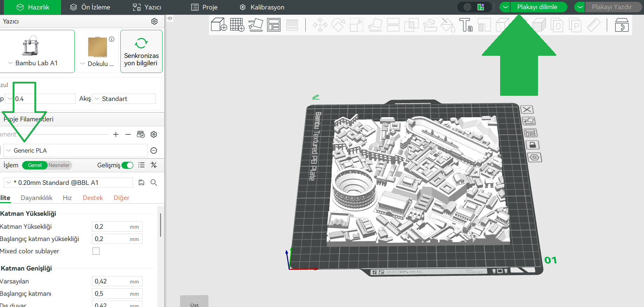Open the Bambu Lab A1 printer dropdown
Image resolution: width=644 pixels, height=307 pixels.
coord(36,63)
